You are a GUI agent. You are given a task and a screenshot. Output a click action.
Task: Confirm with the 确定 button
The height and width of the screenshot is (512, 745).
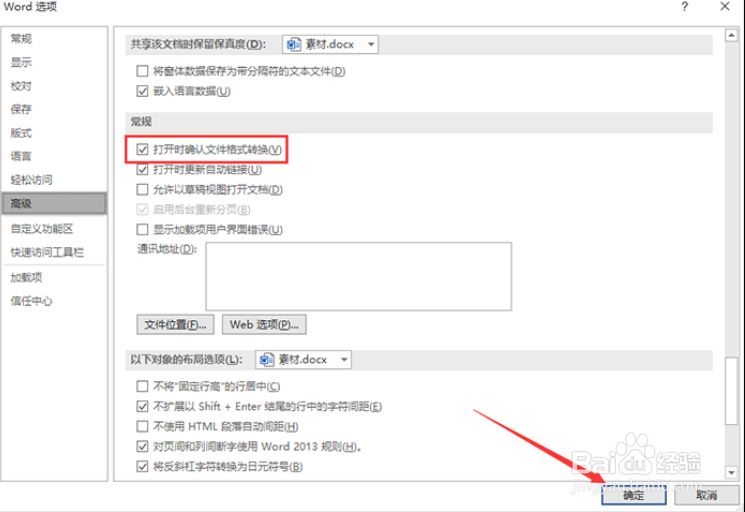[x=634, y=495]
